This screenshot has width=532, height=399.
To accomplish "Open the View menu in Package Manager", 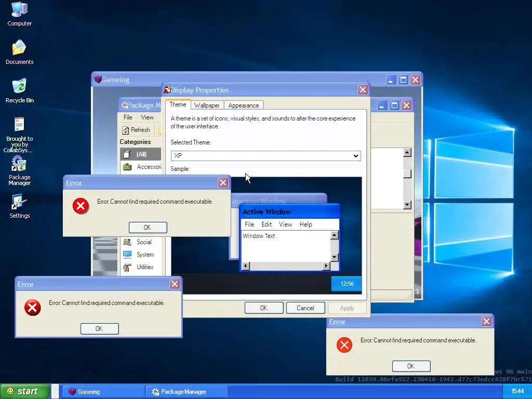I will click(147, 117).
